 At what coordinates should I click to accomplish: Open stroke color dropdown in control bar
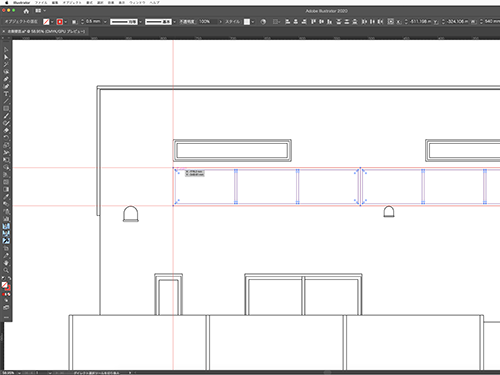pos(65,22)
